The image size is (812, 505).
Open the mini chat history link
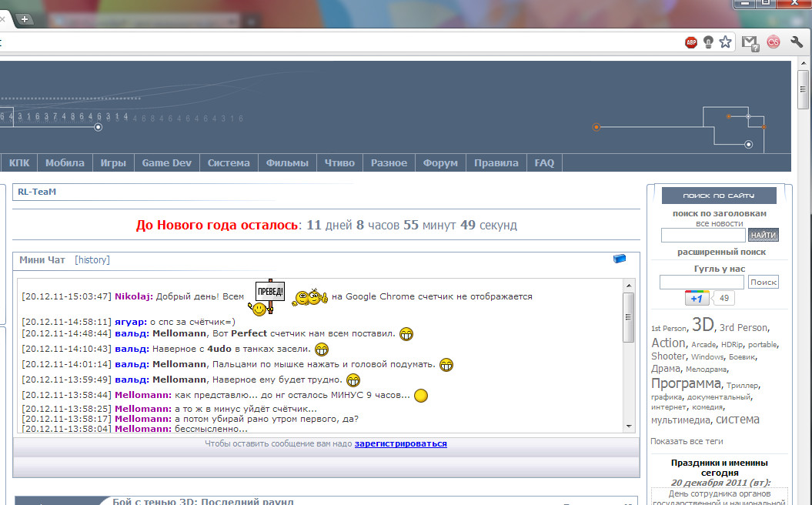coord(92,260)
